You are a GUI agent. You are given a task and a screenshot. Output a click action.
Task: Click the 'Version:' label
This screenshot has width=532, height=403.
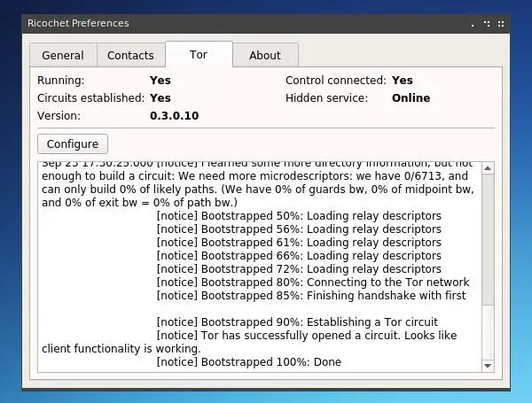point(59,116)
